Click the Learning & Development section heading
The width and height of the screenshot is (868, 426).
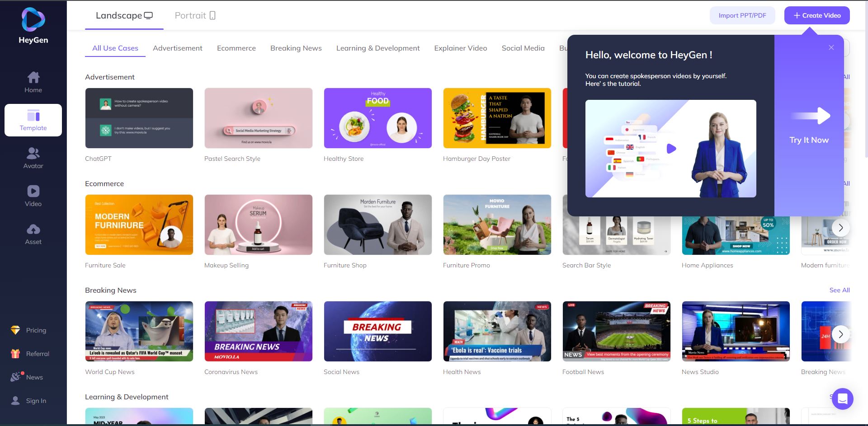(x=127, y=397)
